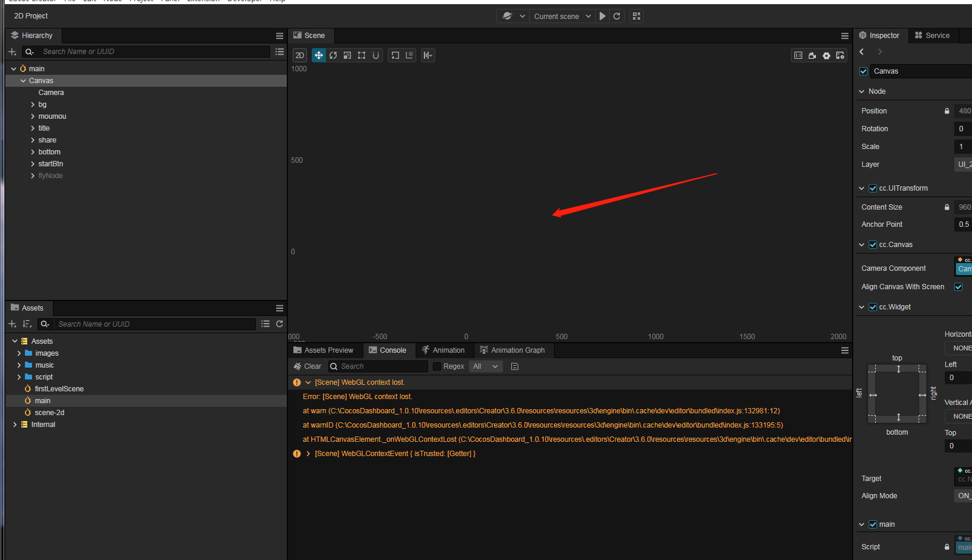Collapse all nodes in Hierarchy list
The image size is (972, 560).
(x=280, y=52)
